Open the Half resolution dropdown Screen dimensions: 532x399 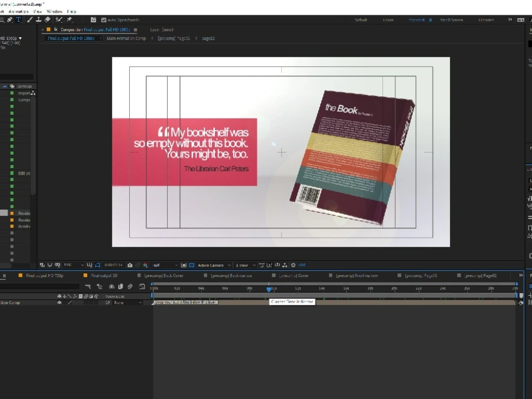click(165, 265)
